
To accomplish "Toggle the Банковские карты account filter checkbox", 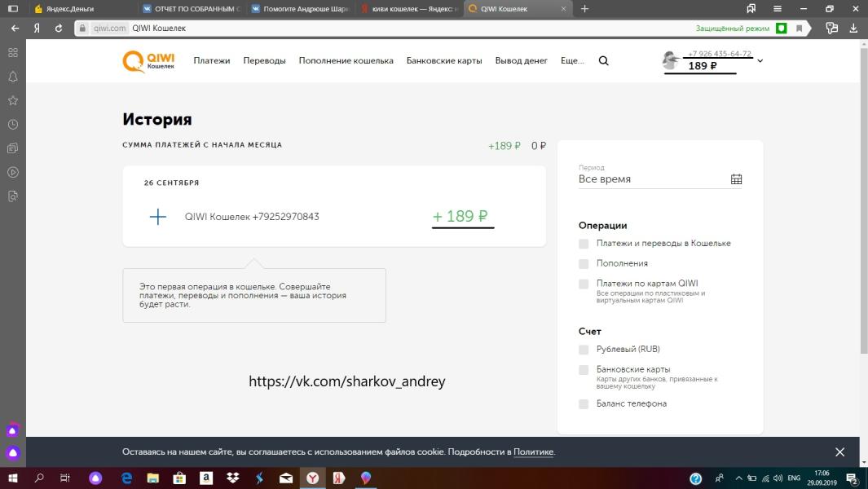I will [x=584, y=370].
